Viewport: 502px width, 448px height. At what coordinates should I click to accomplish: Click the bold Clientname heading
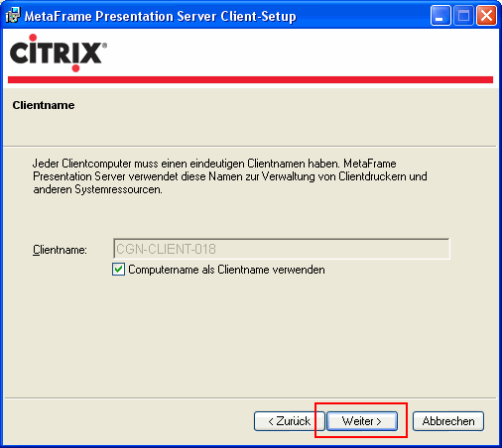pos(44,105)
